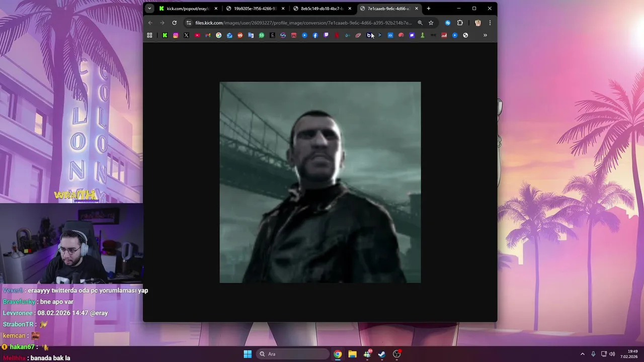Image resolution: width=644 pixels, height=362 pixels.
Task: Open the zoom magnifier in address bar
Action: (x=420, y=23)
